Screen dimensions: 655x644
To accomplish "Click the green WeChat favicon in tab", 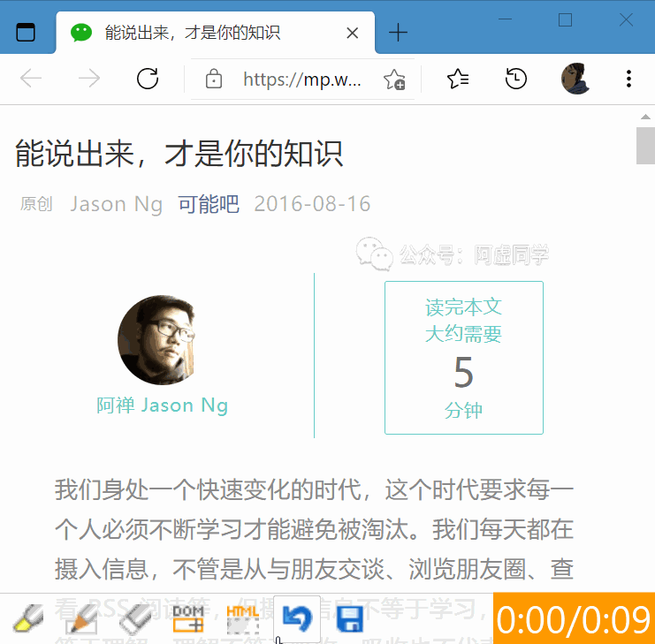I will click(81, 33).
